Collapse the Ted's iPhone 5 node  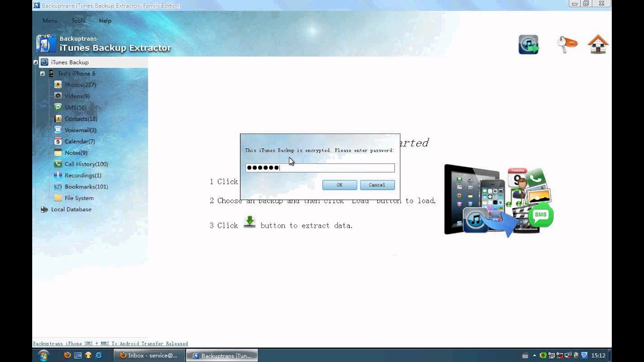tap(42, 73)
